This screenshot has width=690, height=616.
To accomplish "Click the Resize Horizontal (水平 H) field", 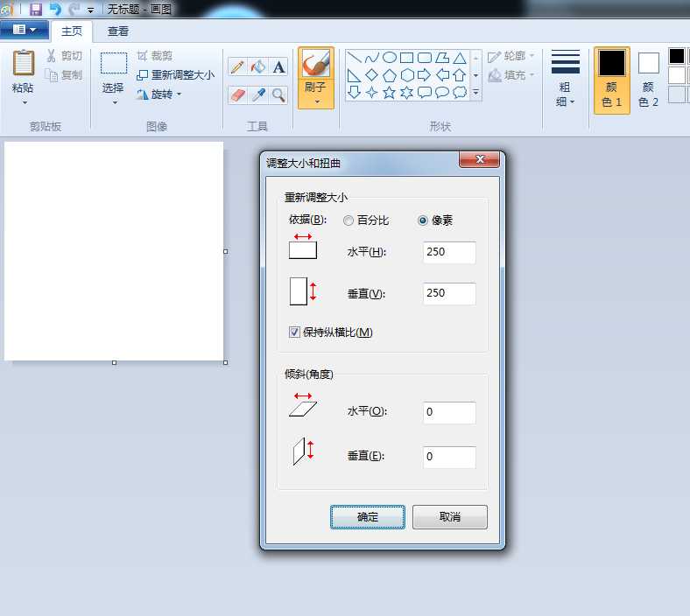I will pos(449,252).
